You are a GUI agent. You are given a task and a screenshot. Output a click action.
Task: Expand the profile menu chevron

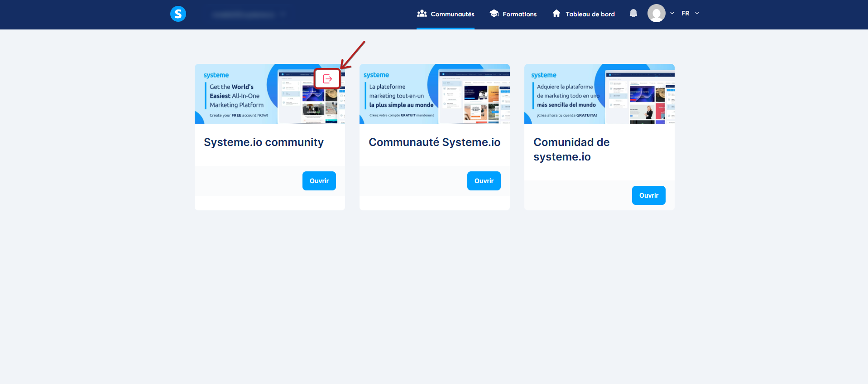[x=672, y=13]
